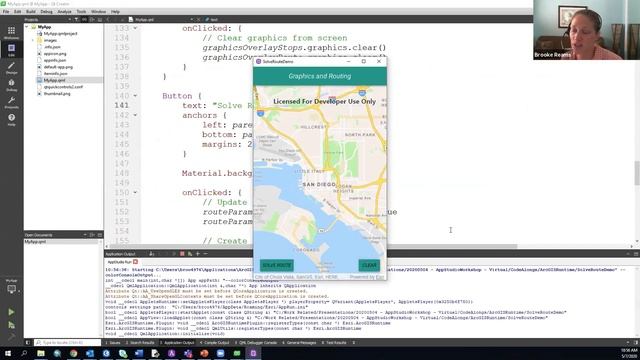Open Design mode in the sidebar
Viewport: 640px width, 360px height.
pos(11,68)
